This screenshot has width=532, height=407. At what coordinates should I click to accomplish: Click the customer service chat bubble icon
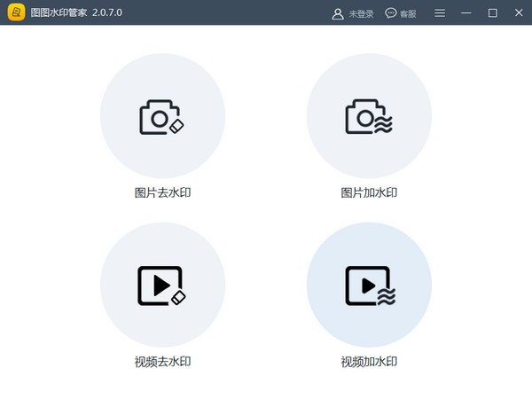pyautogui.click(x=390, y=13)
